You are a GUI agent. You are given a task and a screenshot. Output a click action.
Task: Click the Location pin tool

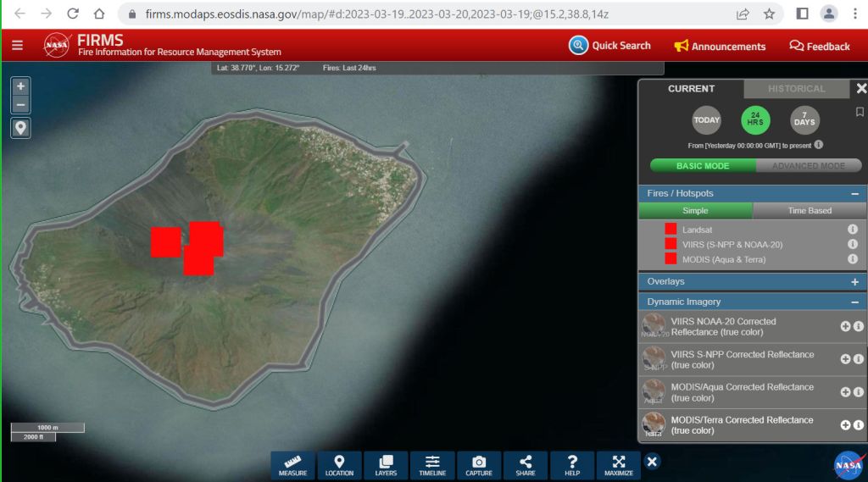tap(339, 466)
